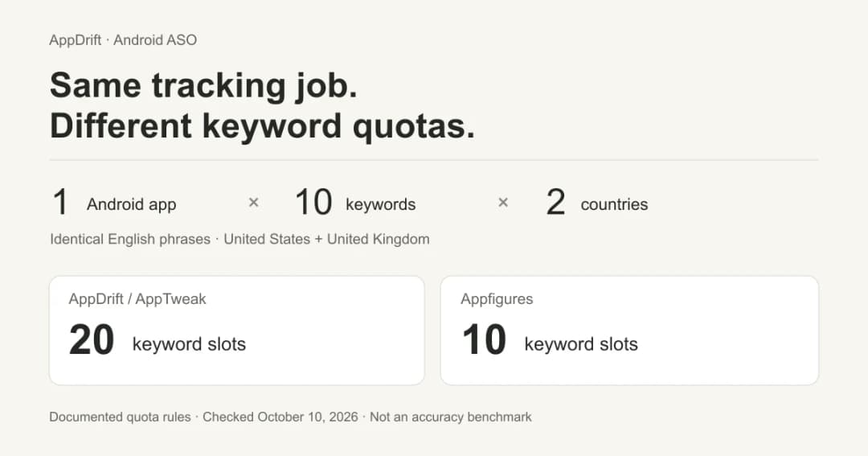The height and width of the screenshot is (456, 868).
Task: Click the number 10 beside keywords
Action: point(313,202)
